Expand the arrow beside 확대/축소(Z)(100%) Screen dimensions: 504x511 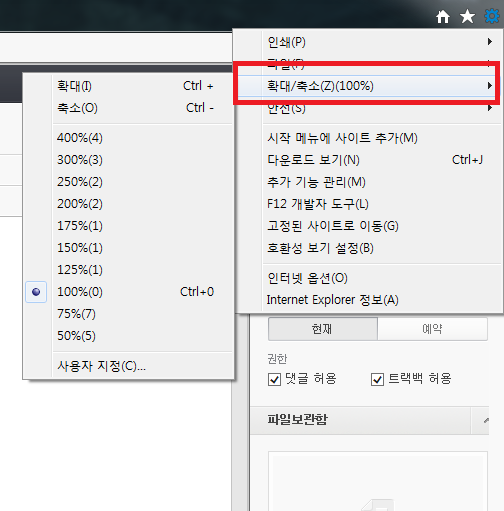[x=489, y=86]
